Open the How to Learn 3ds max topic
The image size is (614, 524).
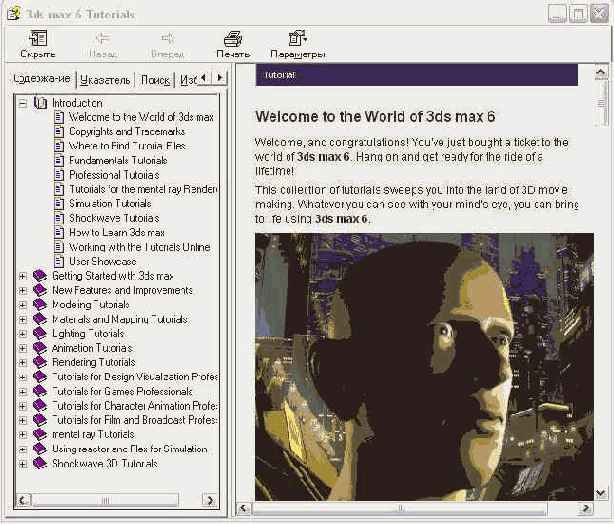click(x=117, y=232)
